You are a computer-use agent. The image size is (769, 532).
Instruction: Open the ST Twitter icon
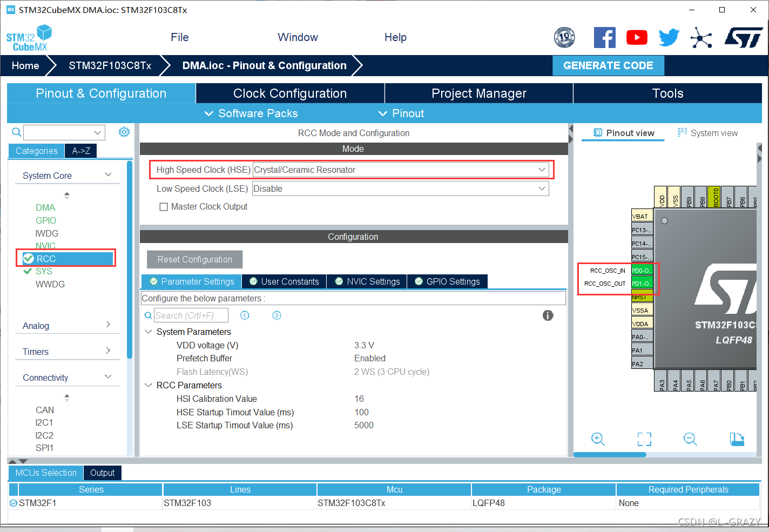point(669,37)
